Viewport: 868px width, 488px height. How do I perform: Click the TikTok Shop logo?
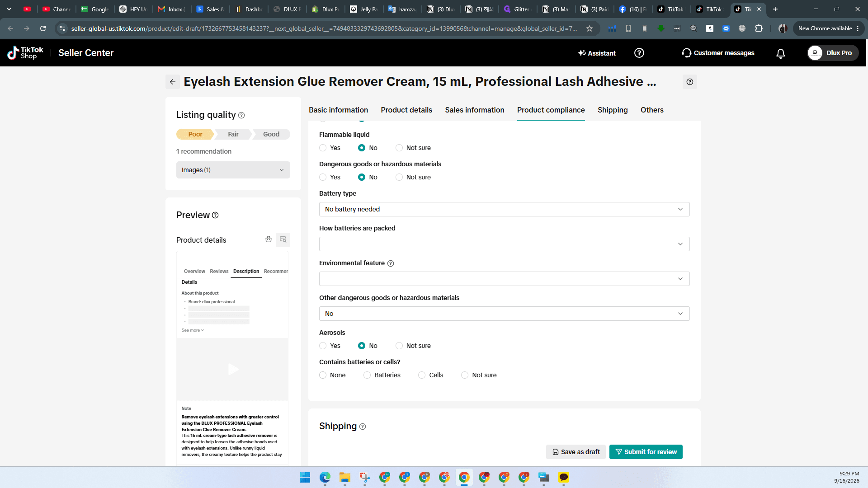click(25, 53)
